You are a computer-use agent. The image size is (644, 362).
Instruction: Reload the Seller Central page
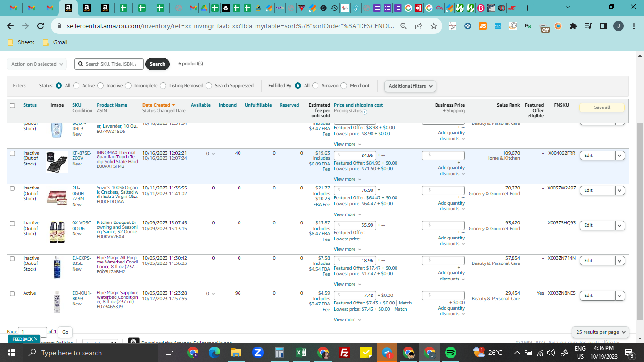41,26
